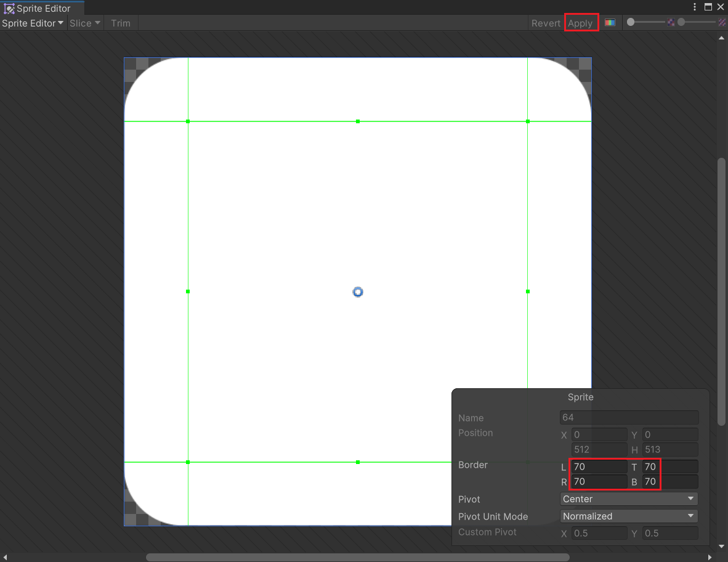Image resolution: width=728 pixels, height=562 pixels.
Task: Close the Sprite Editor window
Action: [721, 7]
